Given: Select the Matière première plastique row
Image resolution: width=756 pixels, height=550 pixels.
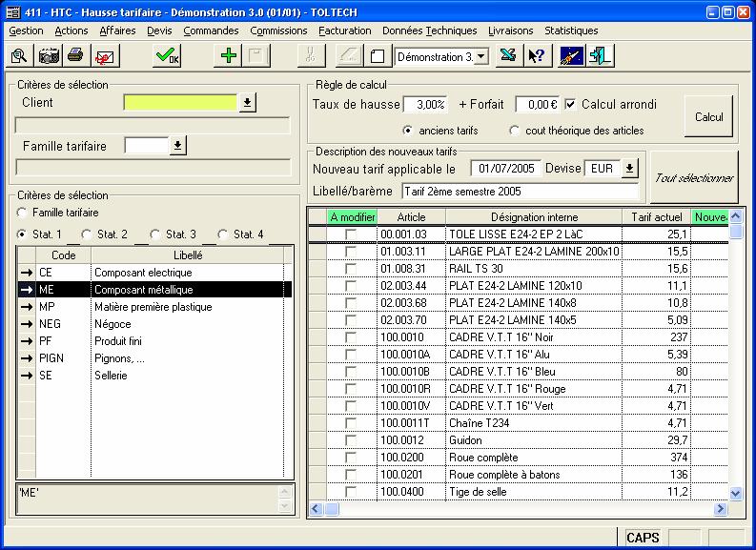Looking at the screenshot, I should point(154,307).
